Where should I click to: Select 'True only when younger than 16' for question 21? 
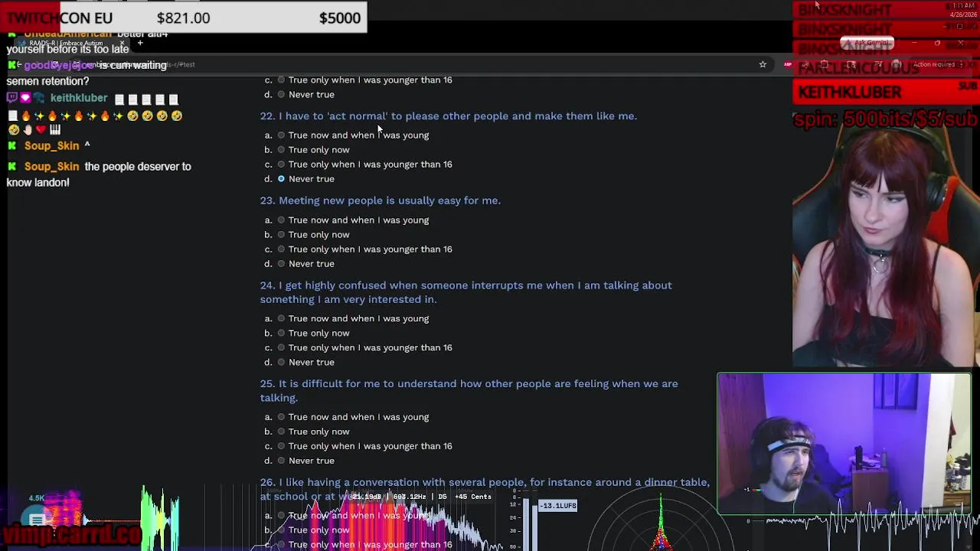pyautogui.click(x=281, y=80)
